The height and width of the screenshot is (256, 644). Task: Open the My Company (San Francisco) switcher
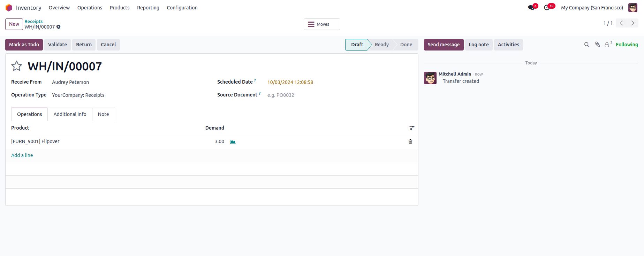coord(592,8)
